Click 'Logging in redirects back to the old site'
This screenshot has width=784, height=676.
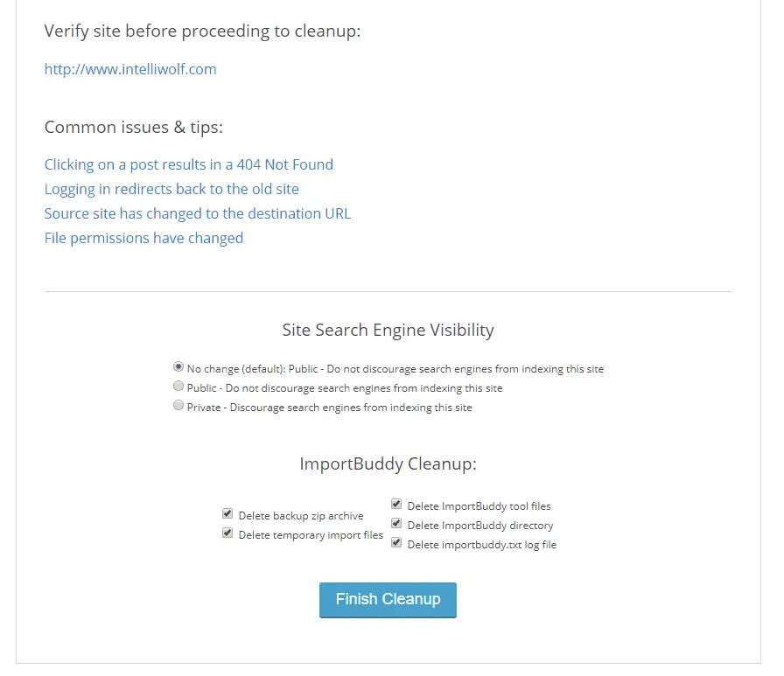(171, 189)
